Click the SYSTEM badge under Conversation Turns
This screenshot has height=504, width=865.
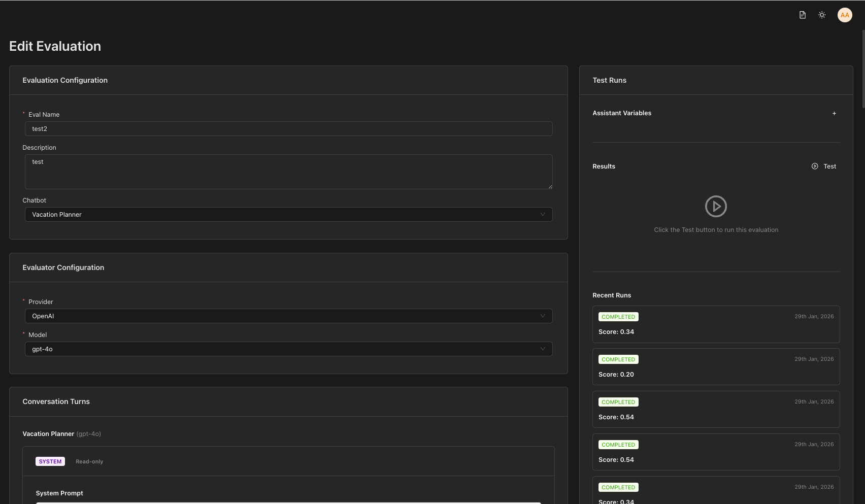50,461
